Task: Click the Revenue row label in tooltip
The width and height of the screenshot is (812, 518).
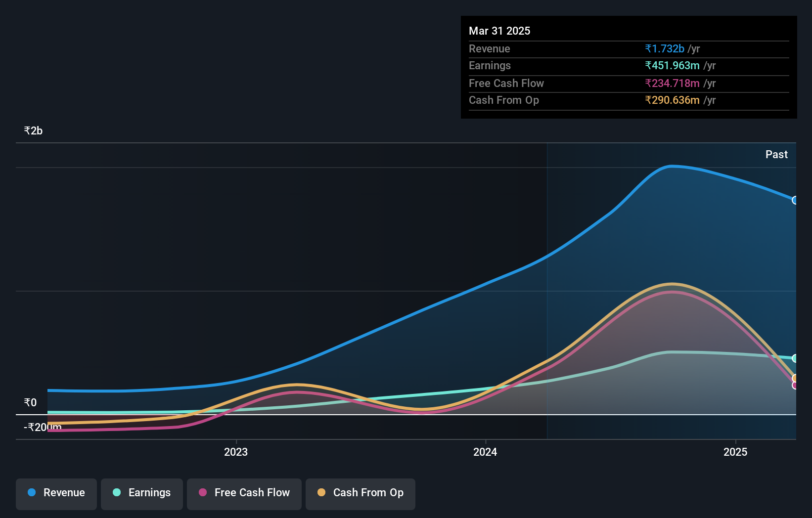Action: (490, 49)
